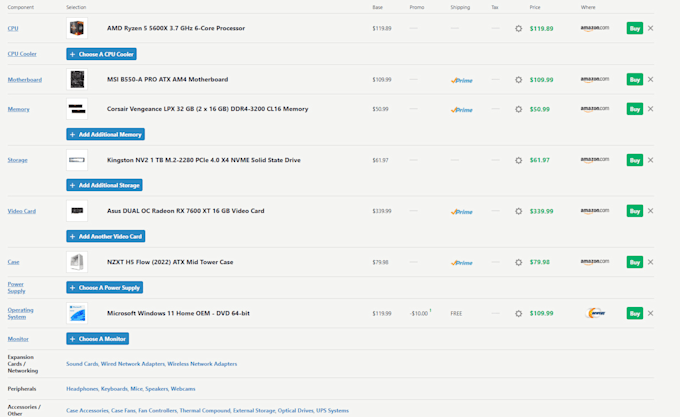Buy the NZXT H5 Flow case
Screen dimensions: 680x417
[x=634, y=262]
